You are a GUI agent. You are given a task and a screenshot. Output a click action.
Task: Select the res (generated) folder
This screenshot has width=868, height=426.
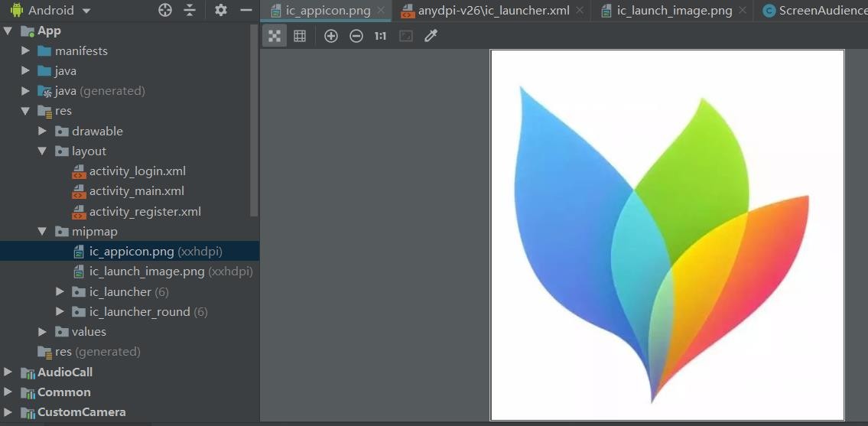coord(89,352)
